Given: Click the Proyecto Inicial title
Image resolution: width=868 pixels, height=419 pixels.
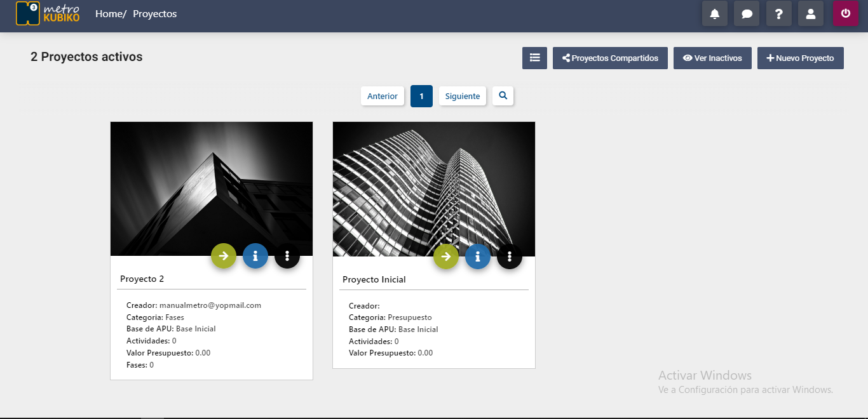Looking at the screenshot, I should [374, 279].
